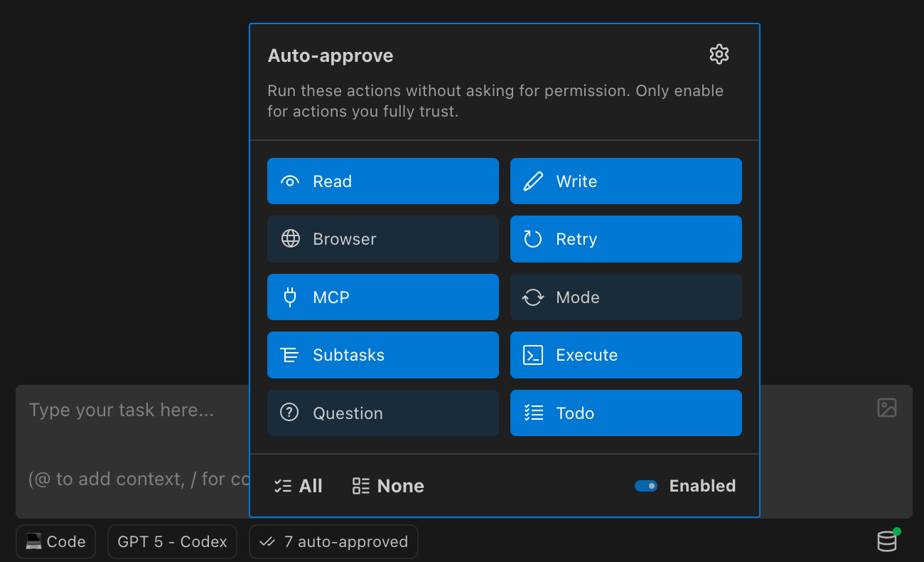Click All to approve every action
Viewport: 924px width, 562px height.
[x=298, y=486]
